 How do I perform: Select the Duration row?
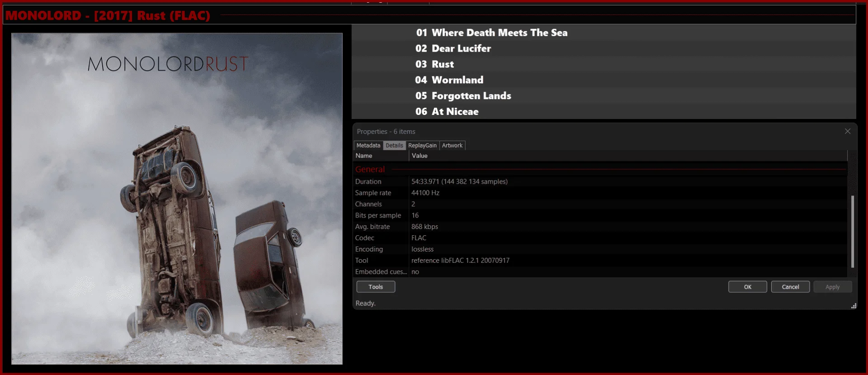click(x=600, y=181)
